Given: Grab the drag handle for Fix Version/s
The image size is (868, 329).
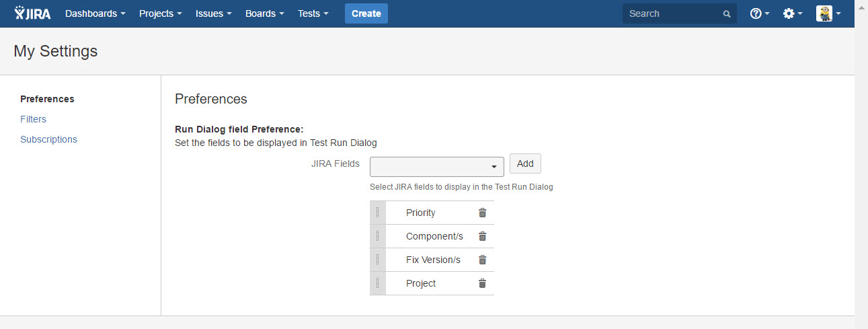Looking at the screenshot, I should (378, 260).
